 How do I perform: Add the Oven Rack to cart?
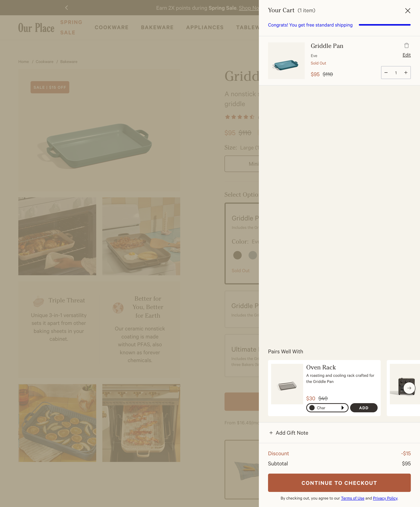(x=363, y=408)
